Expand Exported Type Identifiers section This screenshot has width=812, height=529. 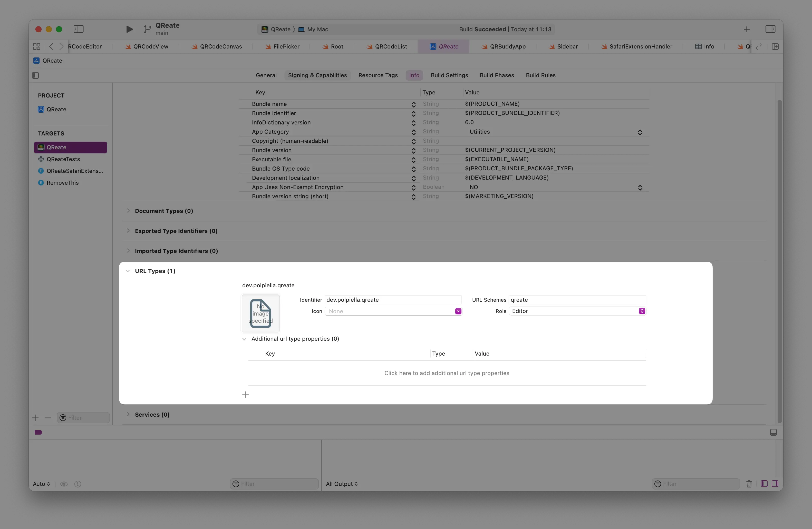click(x=128, y=231)
